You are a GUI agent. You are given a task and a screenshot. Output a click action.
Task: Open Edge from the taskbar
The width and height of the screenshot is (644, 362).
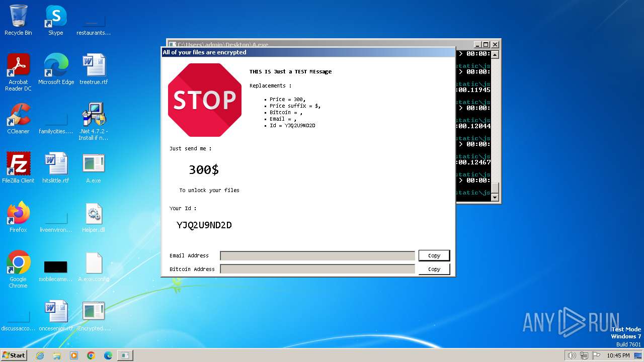tap(108, 355)
